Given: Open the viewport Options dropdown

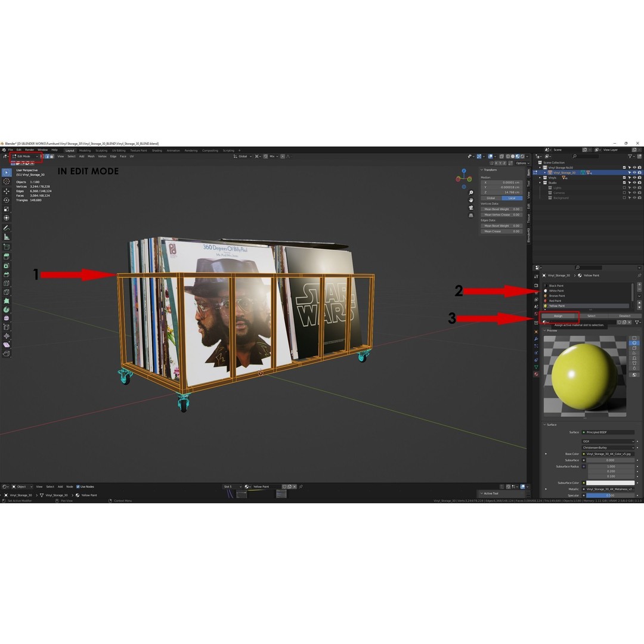Looking at the screenshot, I should (x=522, y=163).
